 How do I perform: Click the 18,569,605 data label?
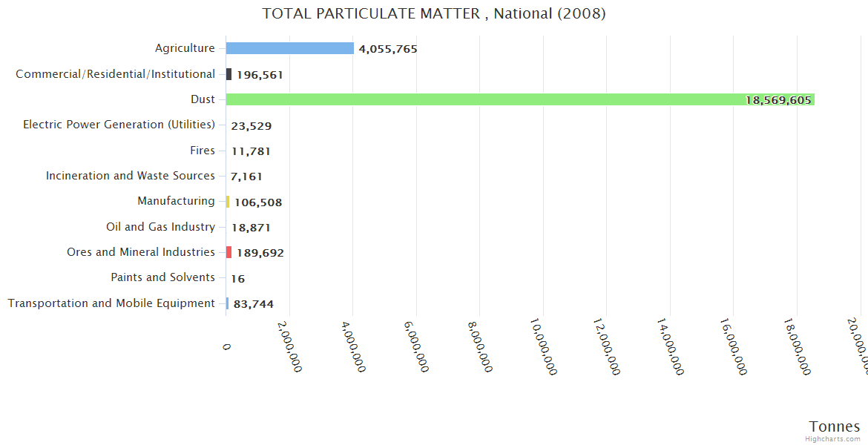(778, 100)
